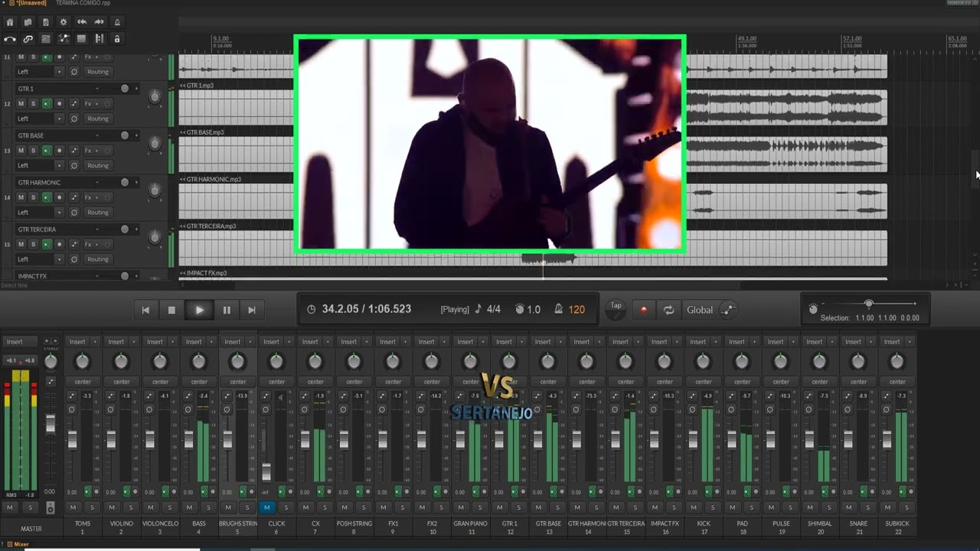
Task: Pause playback in the transport bar
Action: point(227,310)
